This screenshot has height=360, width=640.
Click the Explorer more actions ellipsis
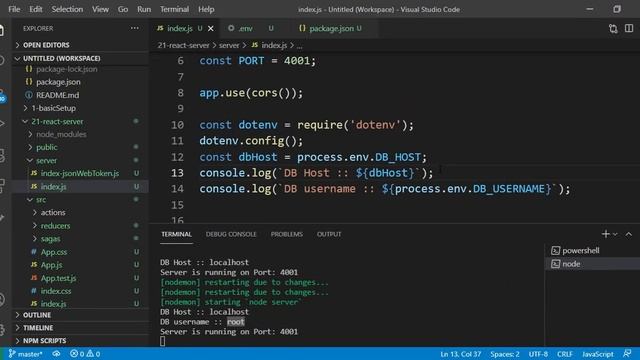(x=135, y=28)
